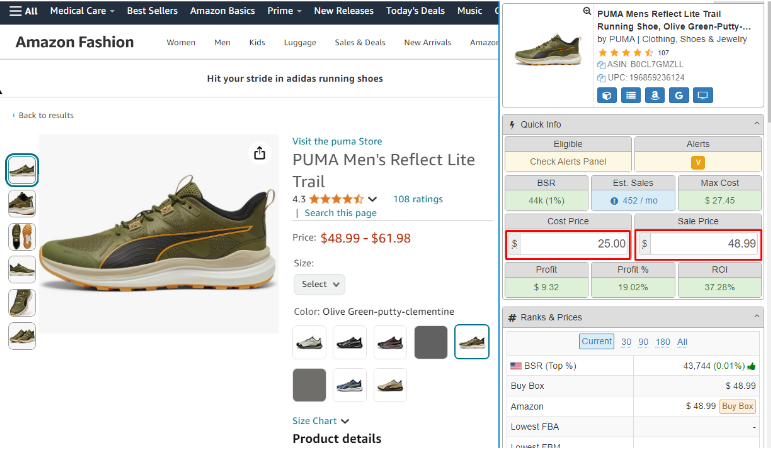Open Music in nav bar

point(470,11)
